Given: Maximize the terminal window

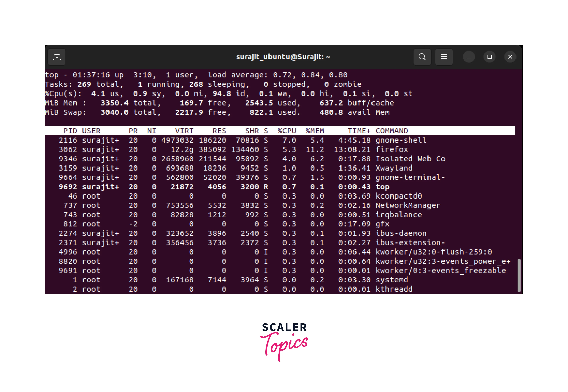Looking at the screenshot, I should coord(489,57).
